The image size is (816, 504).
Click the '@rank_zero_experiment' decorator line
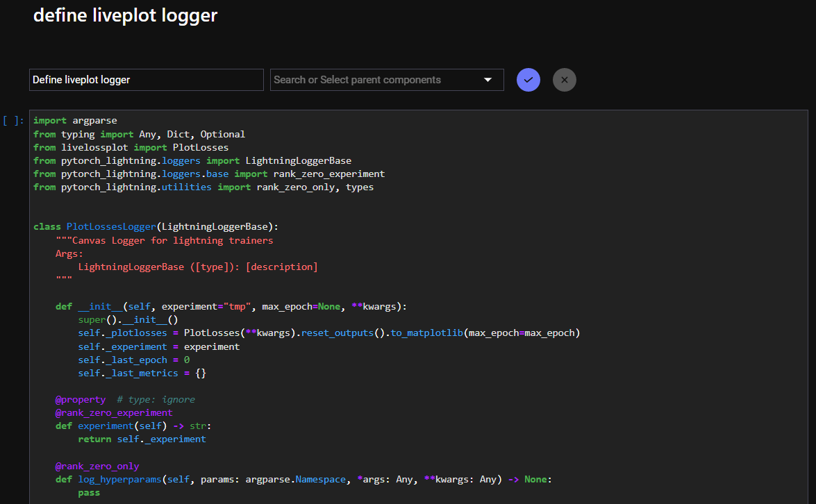(114, 413)
